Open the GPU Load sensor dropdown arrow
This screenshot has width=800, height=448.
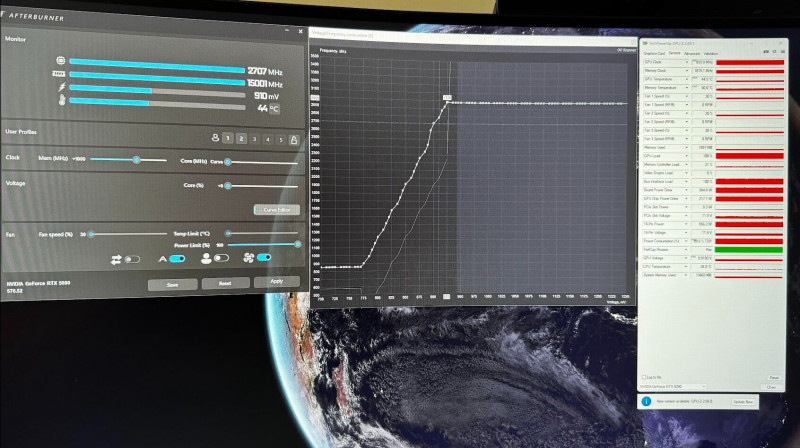coord(687,156)
